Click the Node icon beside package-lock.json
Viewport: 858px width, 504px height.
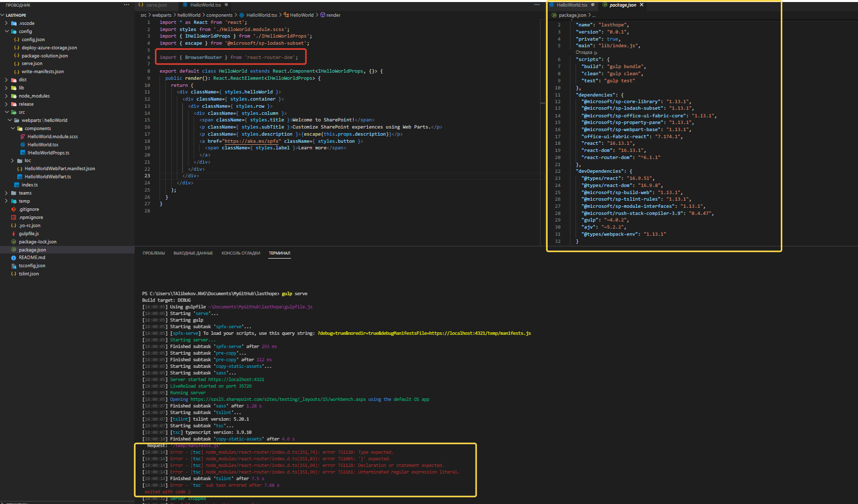pos(14,242)
